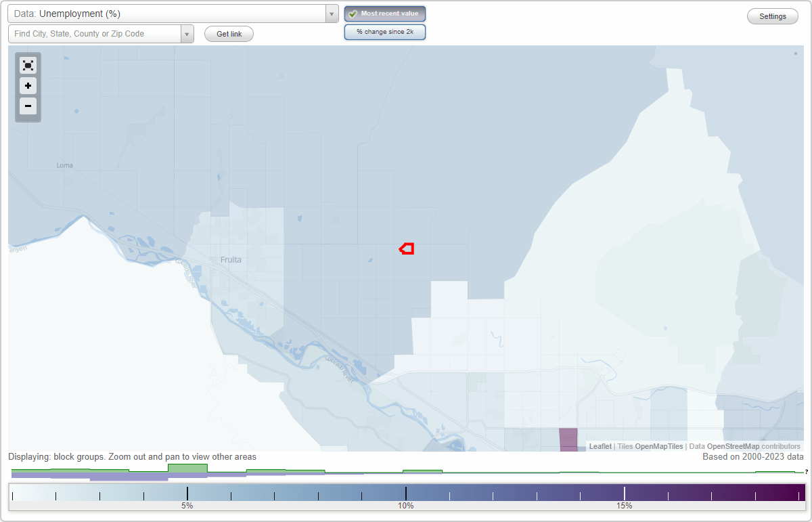Zoom in with the plus button
The image size is (812, 522).
28,86
